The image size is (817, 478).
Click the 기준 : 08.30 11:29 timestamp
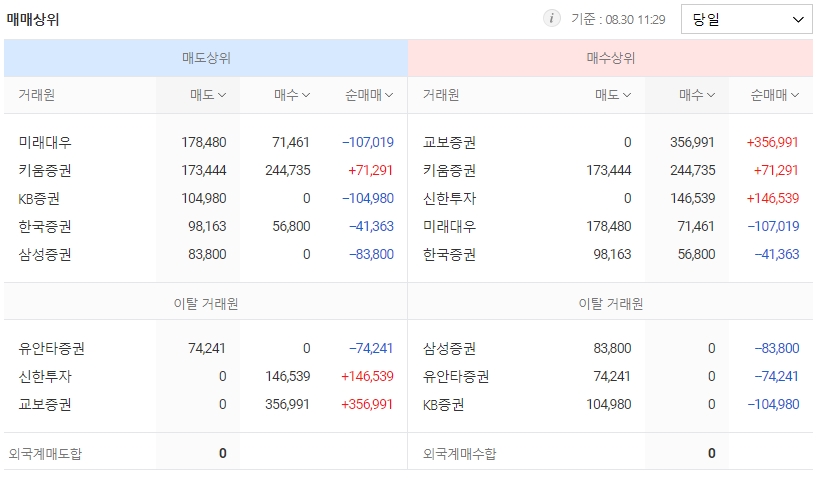(618, 20)
